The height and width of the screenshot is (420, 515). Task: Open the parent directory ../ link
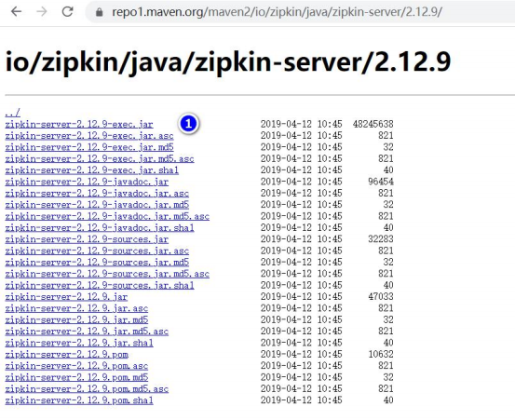[x=12, y=113]
